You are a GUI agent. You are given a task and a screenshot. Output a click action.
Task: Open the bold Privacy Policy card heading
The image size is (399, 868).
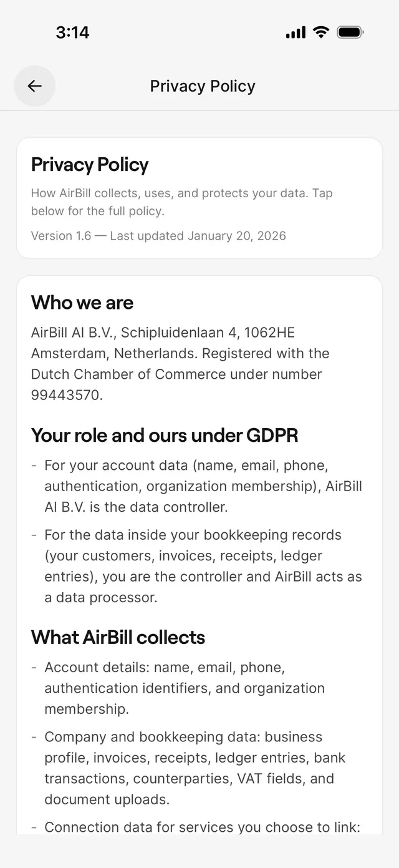pyautogui.click(x=90, y=165)
